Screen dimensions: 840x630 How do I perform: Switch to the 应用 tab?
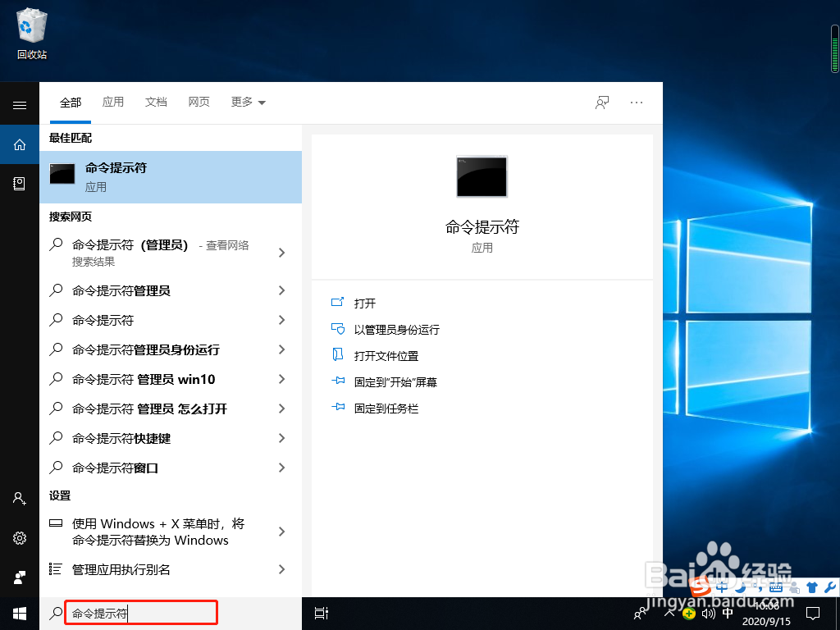pos(113,102)
